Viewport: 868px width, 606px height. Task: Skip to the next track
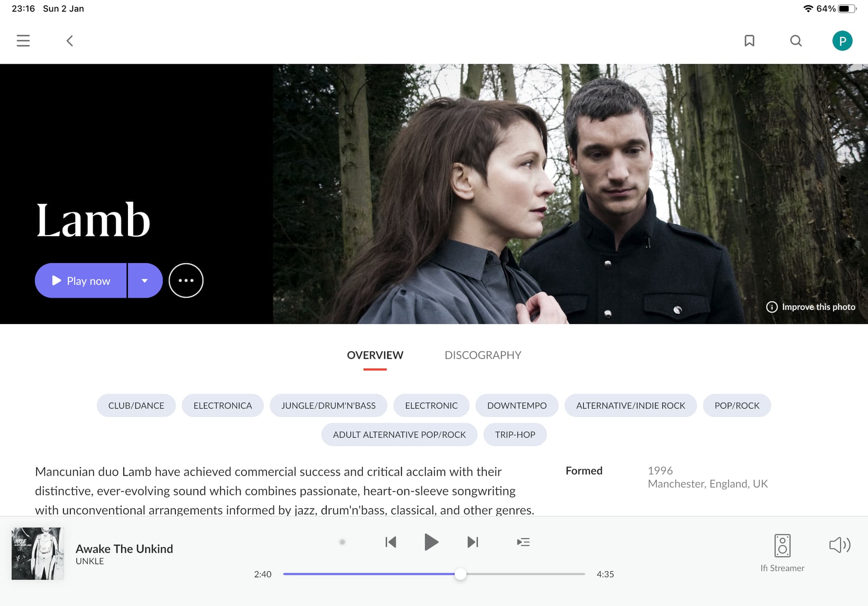(x=472, y=542)
